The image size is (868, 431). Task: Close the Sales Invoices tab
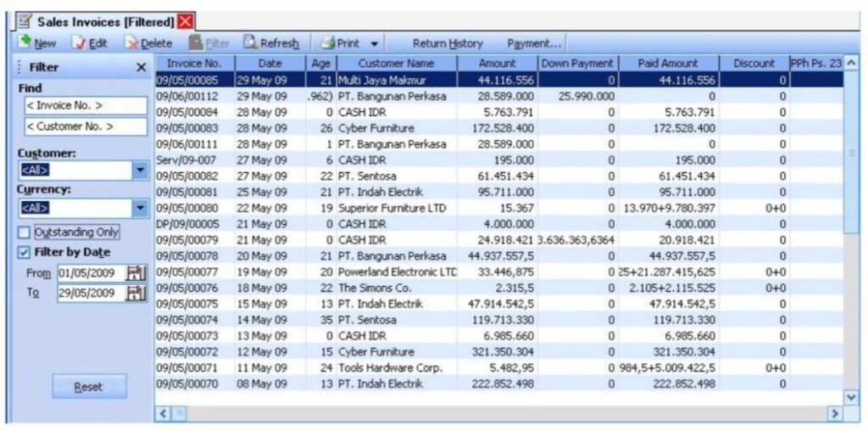click(x=186, y=21)
